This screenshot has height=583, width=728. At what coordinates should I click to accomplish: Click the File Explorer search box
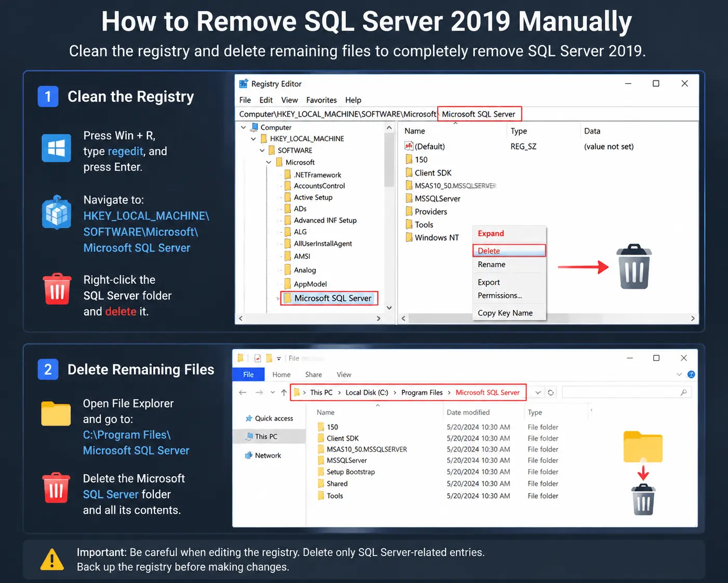(626, 392)
